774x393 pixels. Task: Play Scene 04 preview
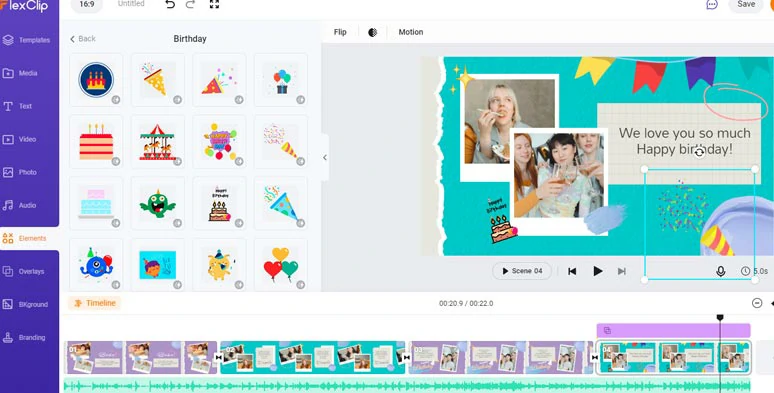(522, 271)
